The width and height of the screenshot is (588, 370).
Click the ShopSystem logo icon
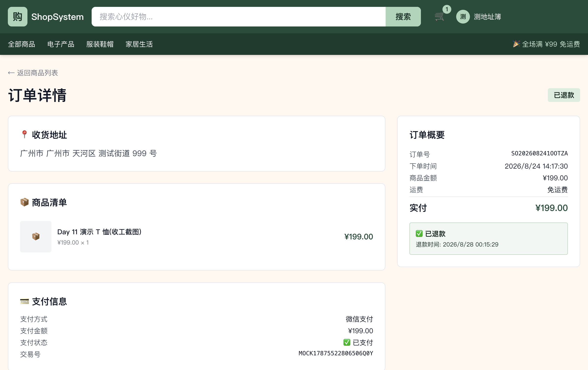18,17
